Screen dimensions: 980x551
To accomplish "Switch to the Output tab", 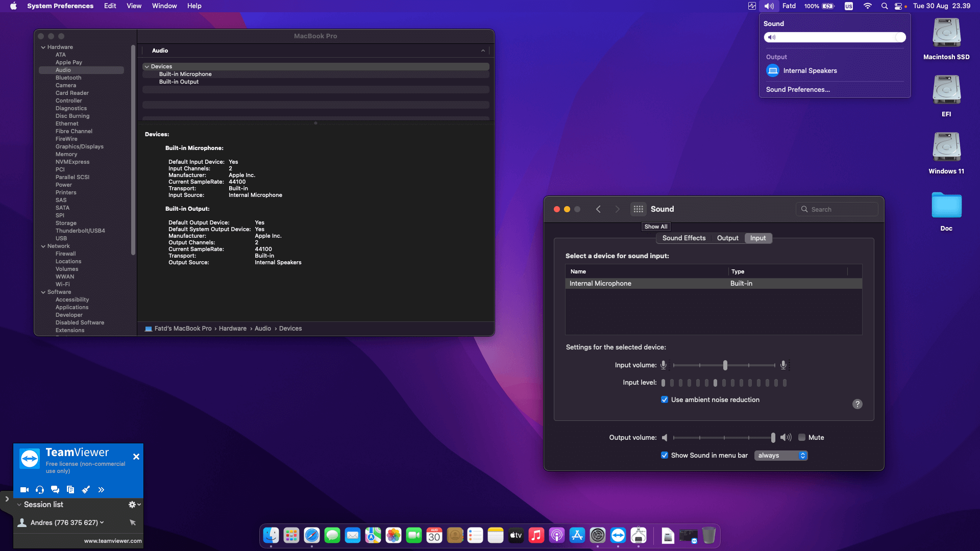I will (x=727, y=238).
